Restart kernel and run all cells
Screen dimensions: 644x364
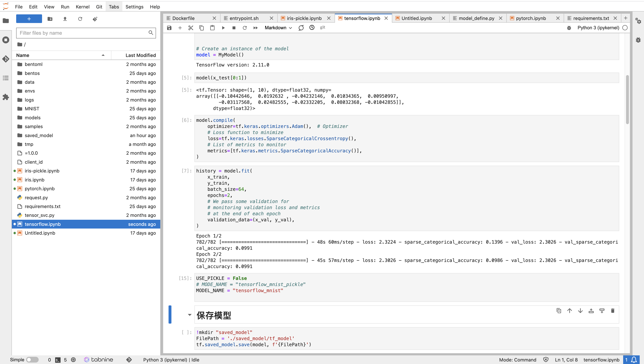point(255,28)
